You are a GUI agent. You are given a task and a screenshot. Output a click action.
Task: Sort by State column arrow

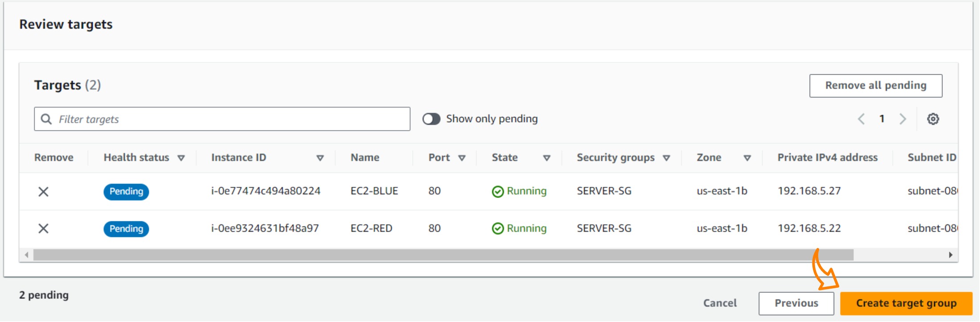(x=546, y=158)
